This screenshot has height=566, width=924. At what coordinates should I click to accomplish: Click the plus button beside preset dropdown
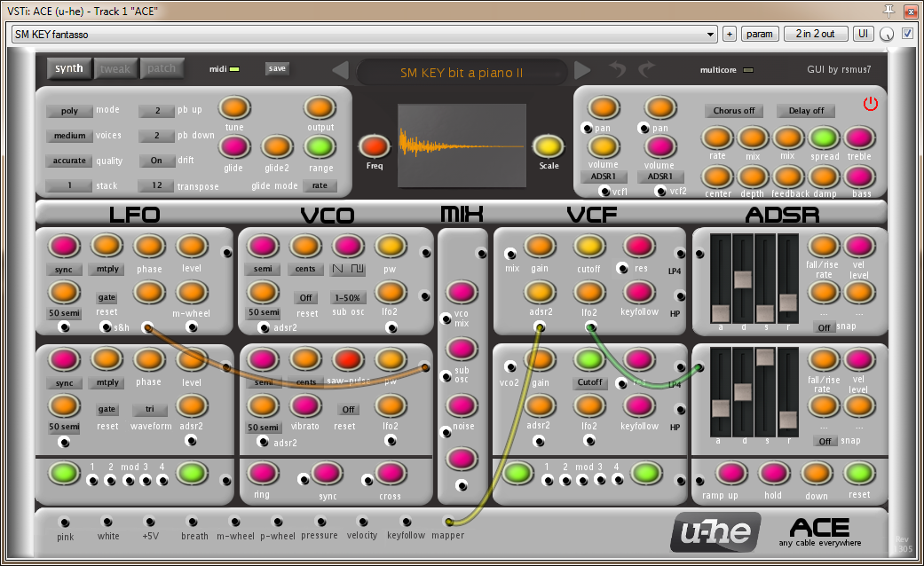(x=730, y=35)
